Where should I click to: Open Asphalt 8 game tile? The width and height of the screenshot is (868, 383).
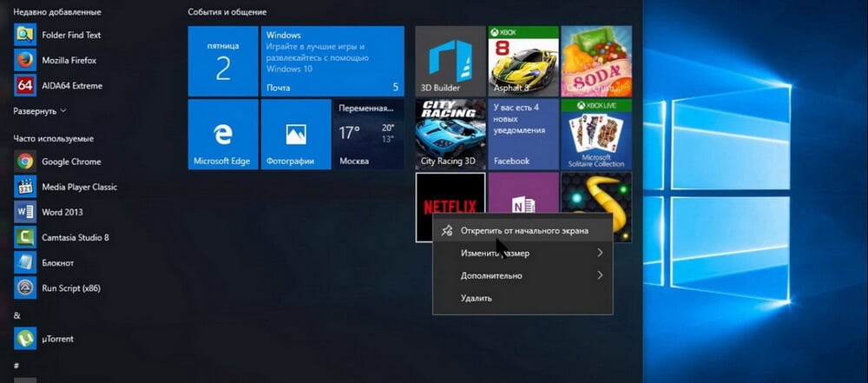[x=523, y=61]
